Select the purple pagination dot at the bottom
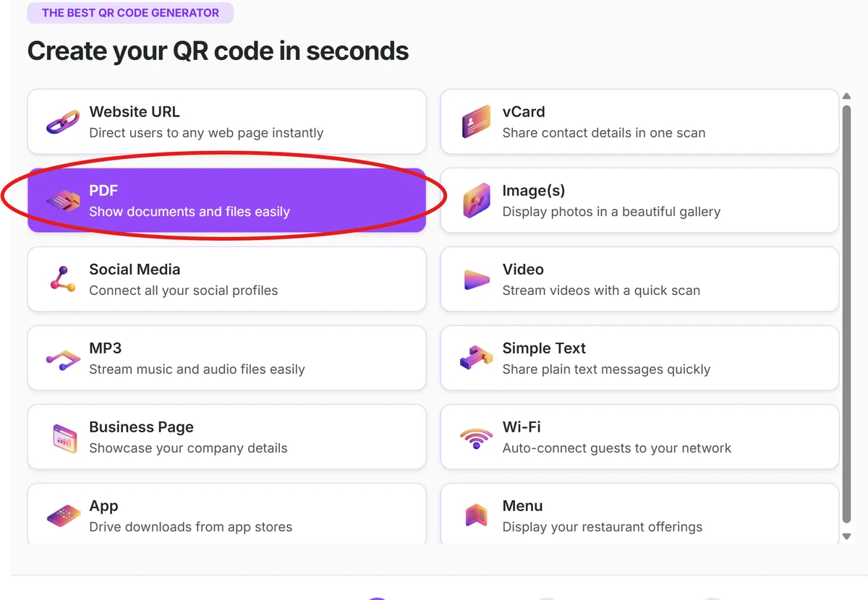The image size is (868, 600). 377,598
